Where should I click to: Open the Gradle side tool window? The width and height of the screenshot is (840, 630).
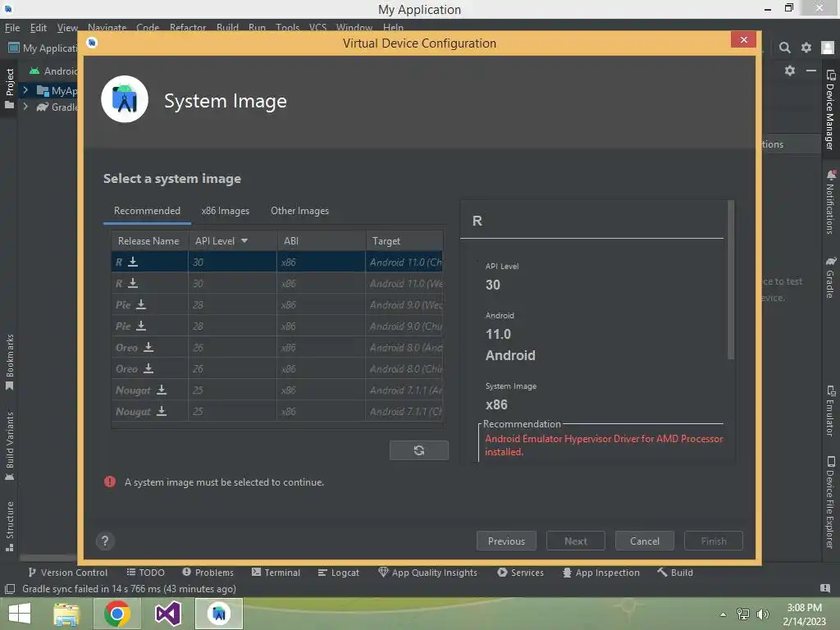830,277
